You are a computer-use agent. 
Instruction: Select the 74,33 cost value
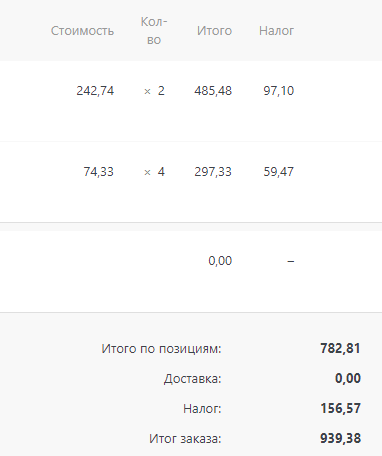(x=98, y=172)
